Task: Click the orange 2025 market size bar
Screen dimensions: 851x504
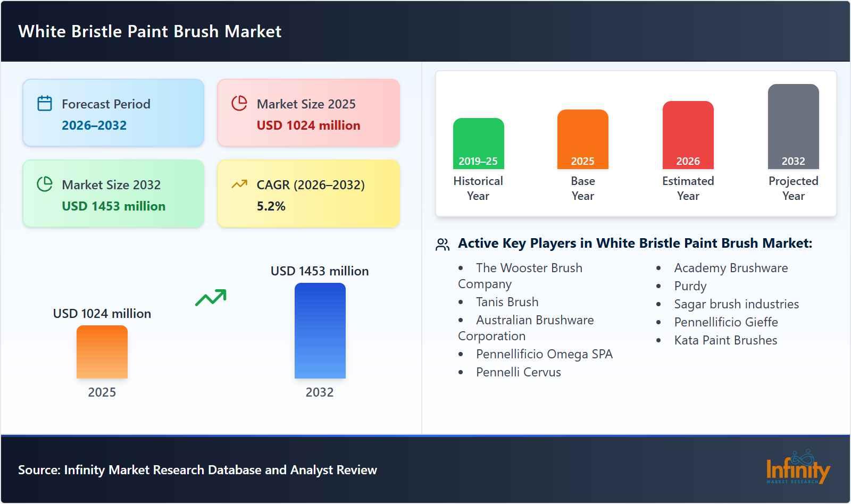Action: coord(102,351)
